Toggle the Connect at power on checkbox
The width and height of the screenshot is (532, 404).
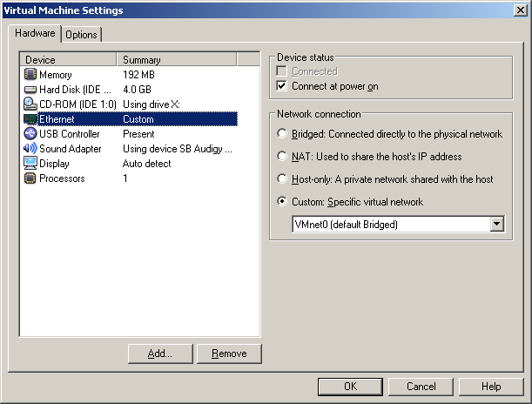click(281, 86)
